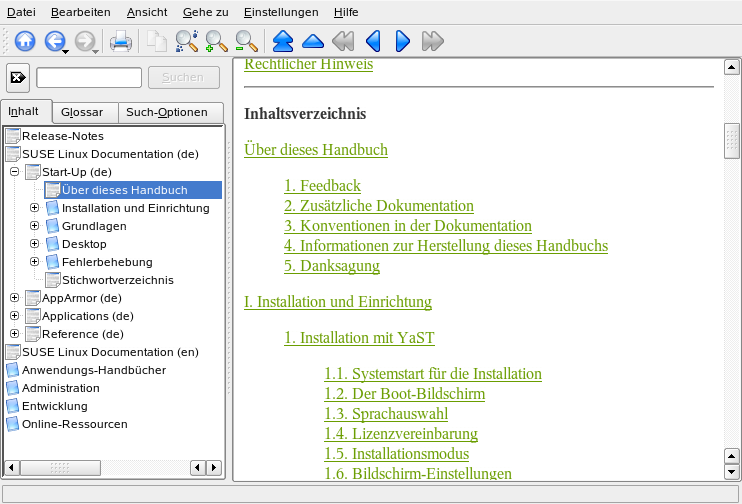The width and height of the screenshot is (742, 504).
Task: Collapse the Start-Up (de) tree node
Action: click(x=14, y=172)
